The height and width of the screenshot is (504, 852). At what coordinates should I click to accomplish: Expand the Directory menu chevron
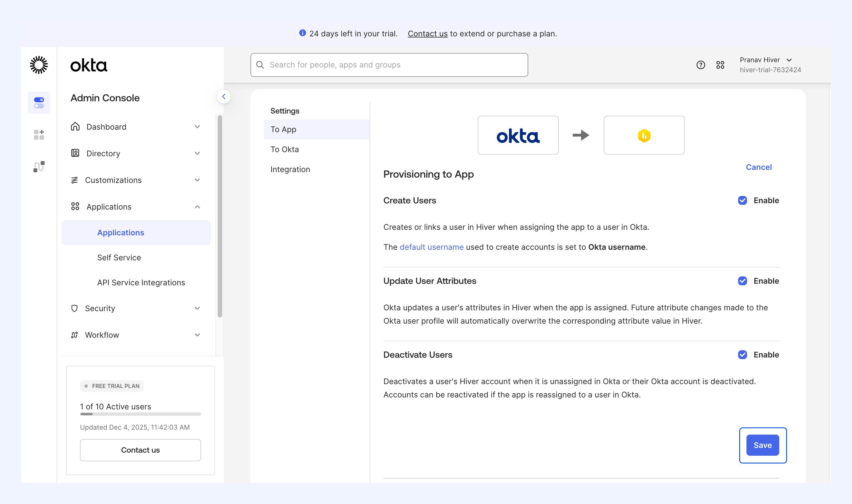point(197,153)
